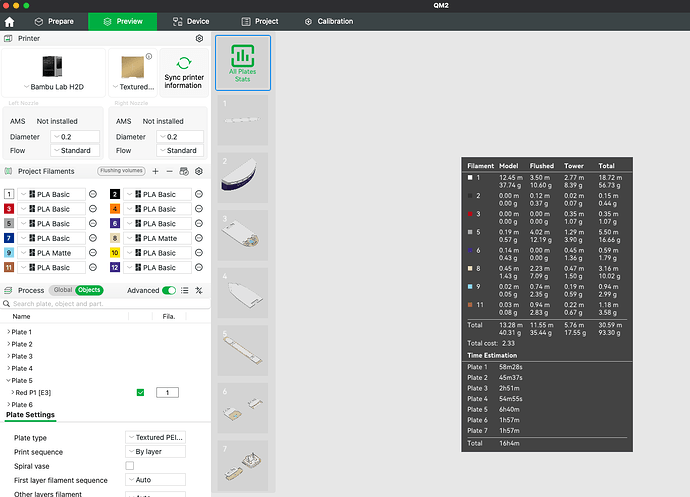
Task: Open Project Filaments settings gear
Action: point(199,171)
